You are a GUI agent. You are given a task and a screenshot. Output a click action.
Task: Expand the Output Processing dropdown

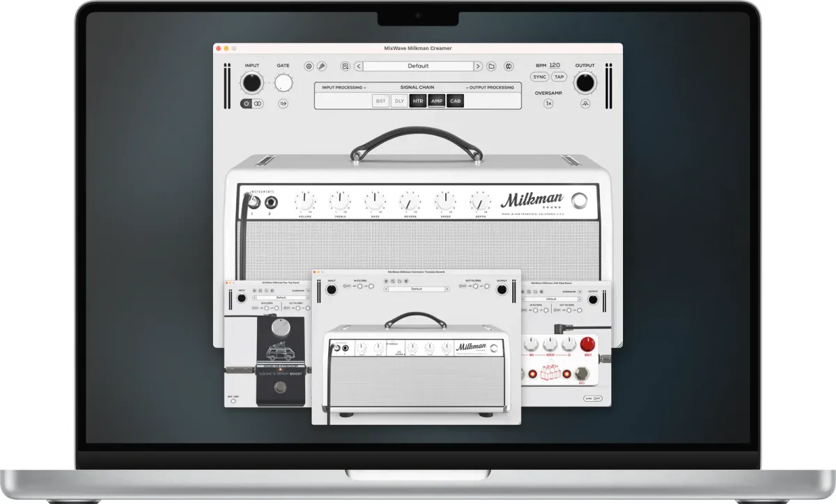click(490, 88)
